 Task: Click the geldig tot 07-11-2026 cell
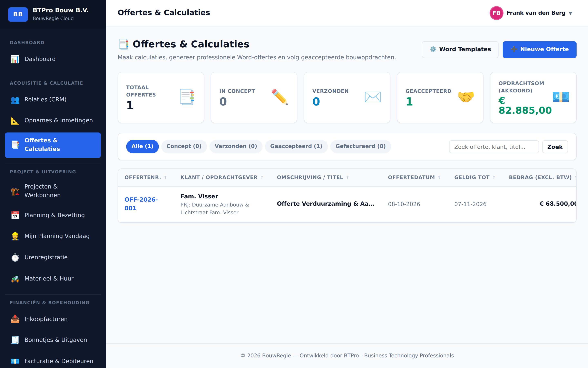[470, 204]
